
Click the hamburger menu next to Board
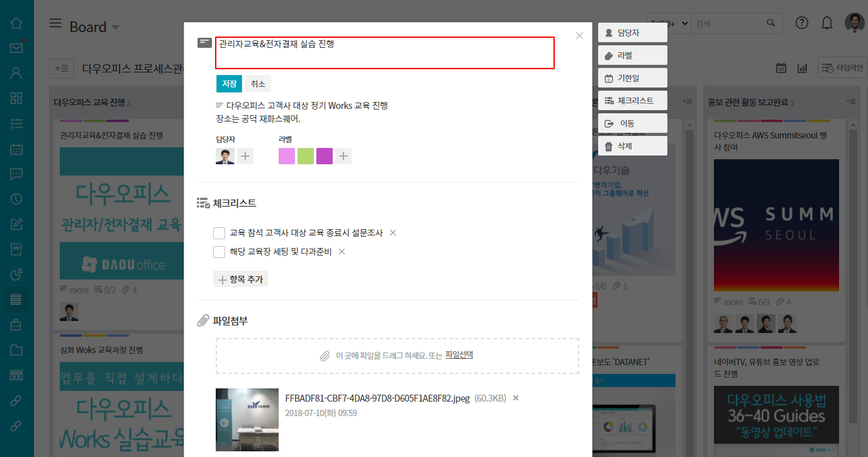point(55,24)
